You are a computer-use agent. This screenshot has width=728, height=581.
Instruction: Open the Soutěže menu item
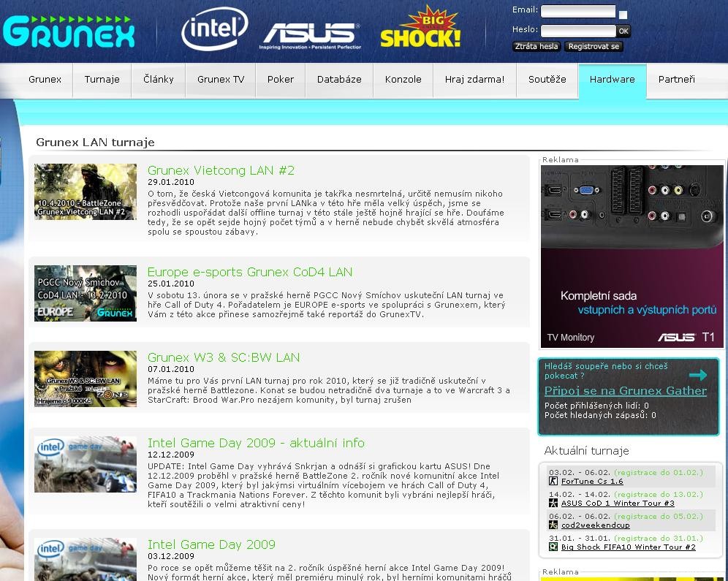click(547, 80)
